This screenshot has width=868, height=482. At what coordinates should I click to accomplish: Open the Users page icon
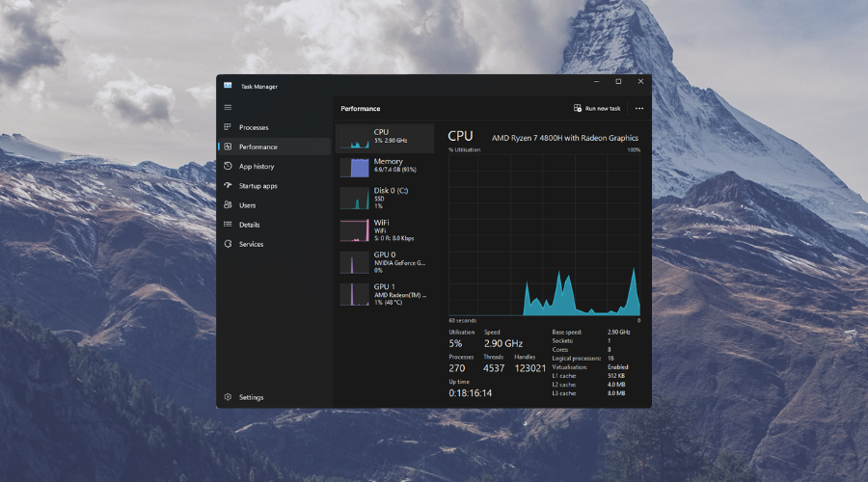(x=228, y=205)
